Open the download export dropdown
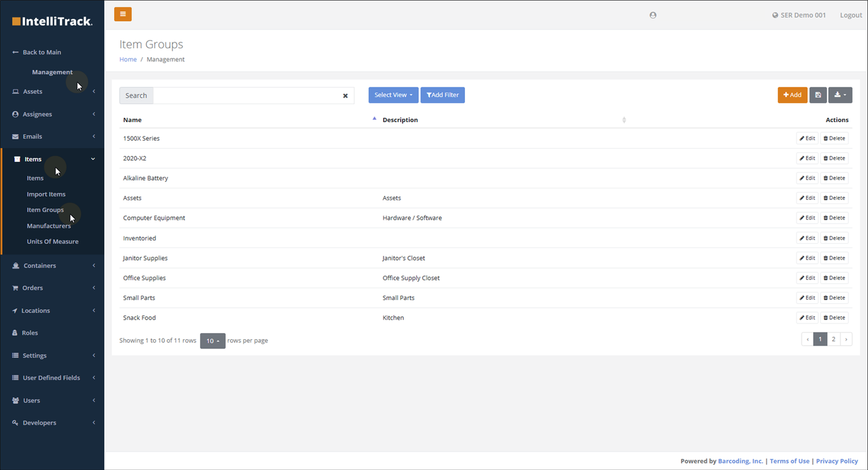This screenshot has width=868, height=470. click(840, 95)
